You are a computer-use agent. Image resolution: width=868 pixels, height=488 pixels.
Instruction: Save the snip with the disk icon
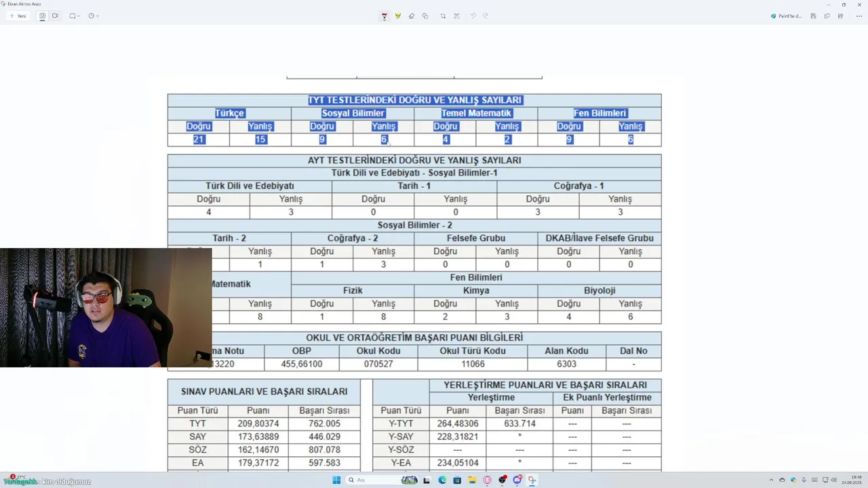tap(813, 16)
